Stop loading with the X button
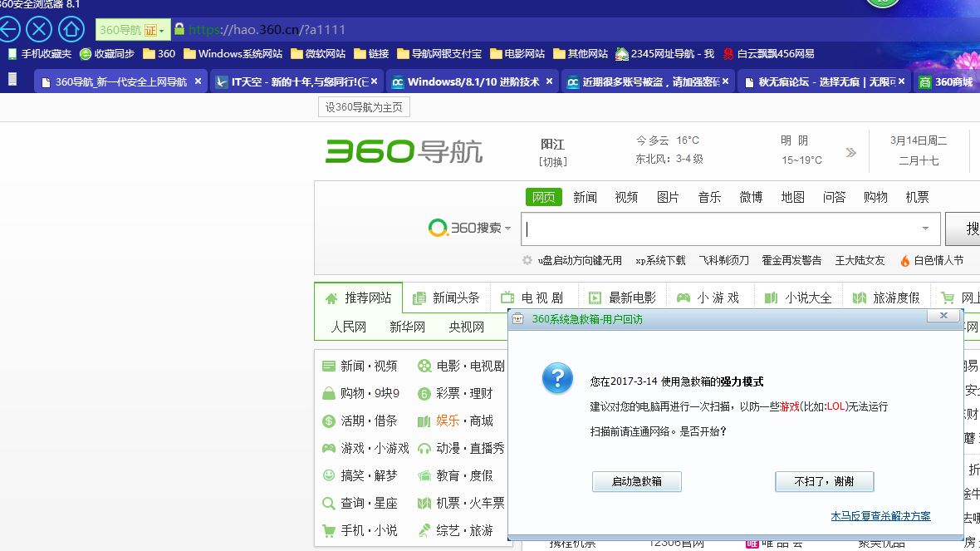 39,29
